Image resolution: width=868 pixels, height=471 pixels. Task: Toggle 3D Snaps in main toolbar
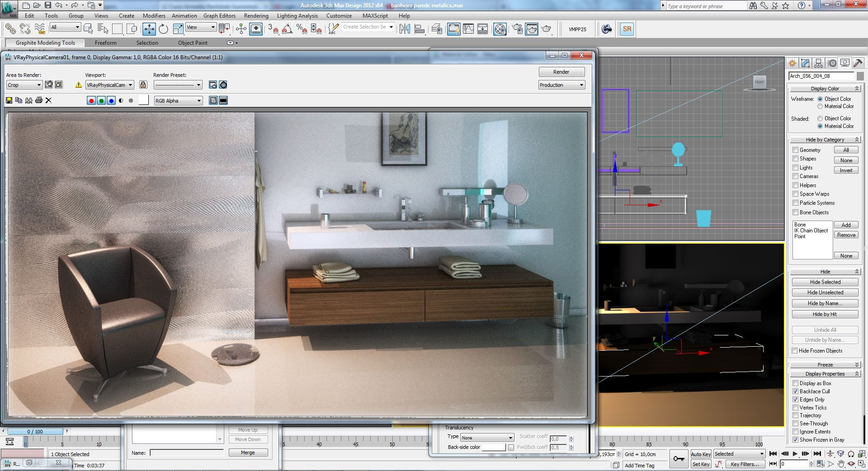pos(273,29)
